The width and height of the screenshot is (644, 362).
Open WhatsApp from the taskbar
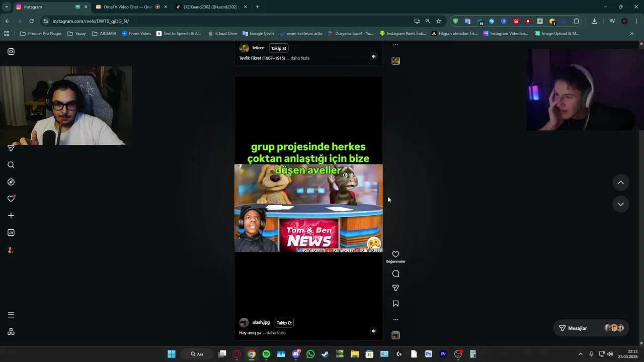tap(310, 354)
